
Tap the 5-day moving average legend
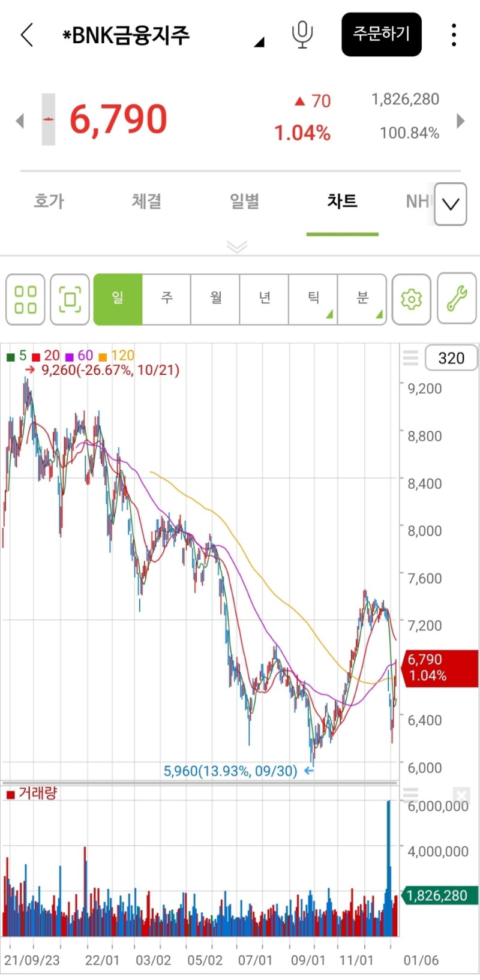(17, 356)
